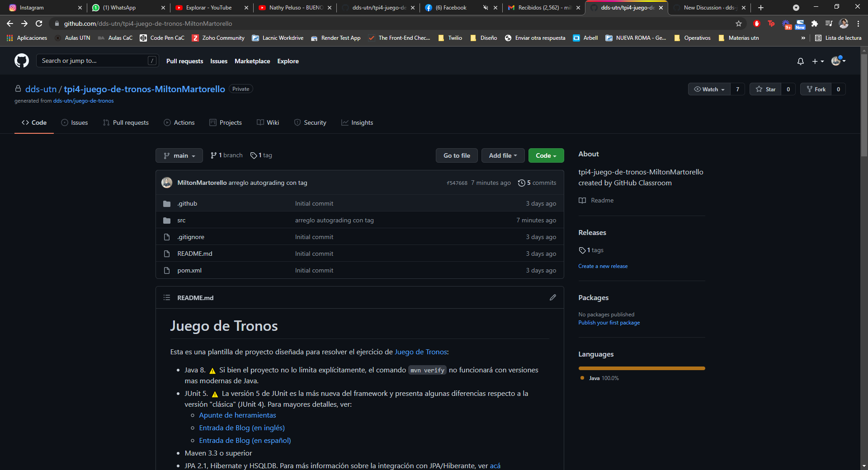
Task: Open the Twilio bookmark folder
Action: (x=450, y=38)
